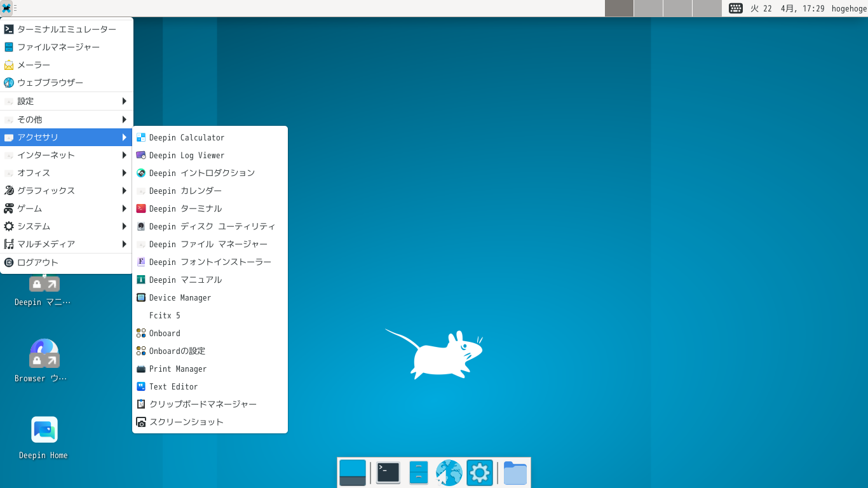Open ファイルマネージャー in the applications menu
The height and width of the screenshot is (488, 868).
click(x=67, y=47)
